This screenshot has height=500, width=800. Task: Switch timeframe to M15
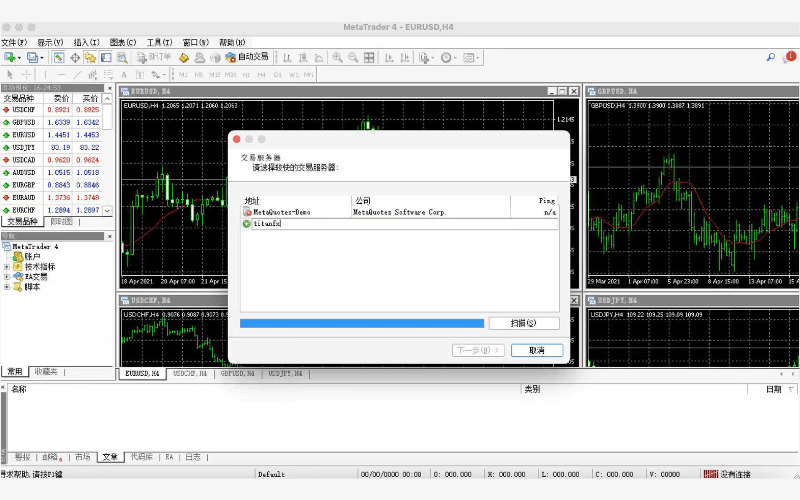point(214,74)
